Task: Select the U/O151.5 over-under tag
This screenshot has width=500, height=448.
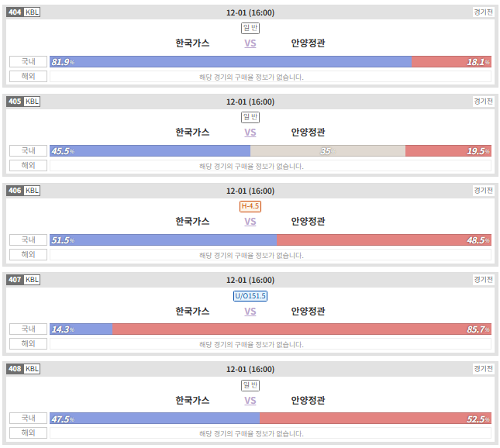Action: pos(250,296)
